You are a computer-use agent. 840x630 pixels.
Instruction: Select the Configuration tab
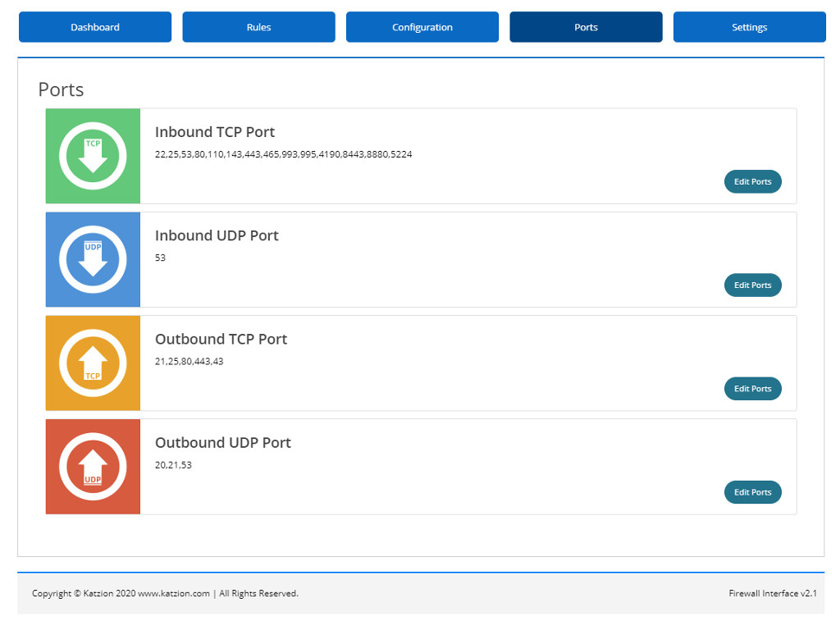pos(422,26)
